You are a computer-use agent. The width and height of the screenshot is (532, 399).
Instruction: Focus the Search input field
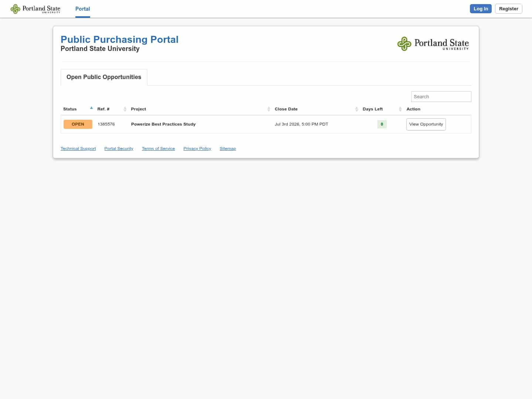pos(441,97)
